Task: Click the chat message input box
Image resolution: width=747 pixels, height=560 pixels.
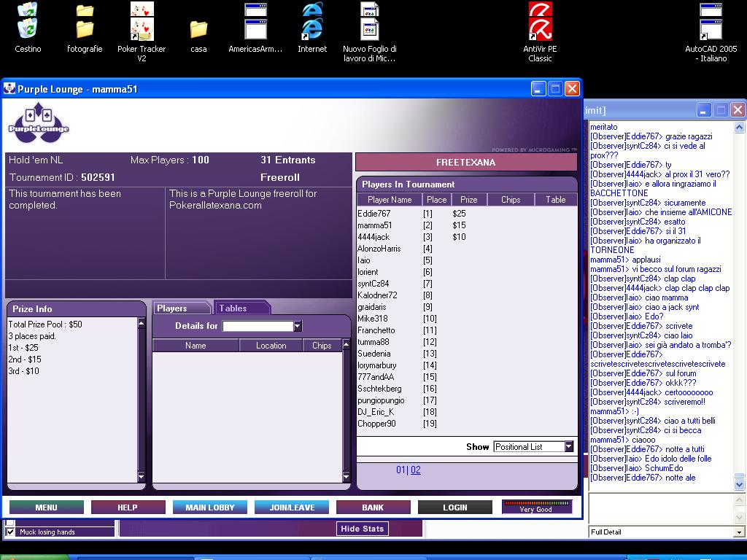Action: click(660, 508)
